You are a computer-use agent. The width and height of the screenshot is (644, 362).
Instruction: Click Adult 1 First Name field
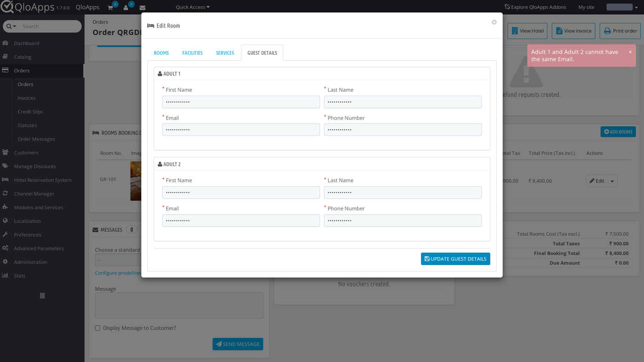[x=241, y=102]
